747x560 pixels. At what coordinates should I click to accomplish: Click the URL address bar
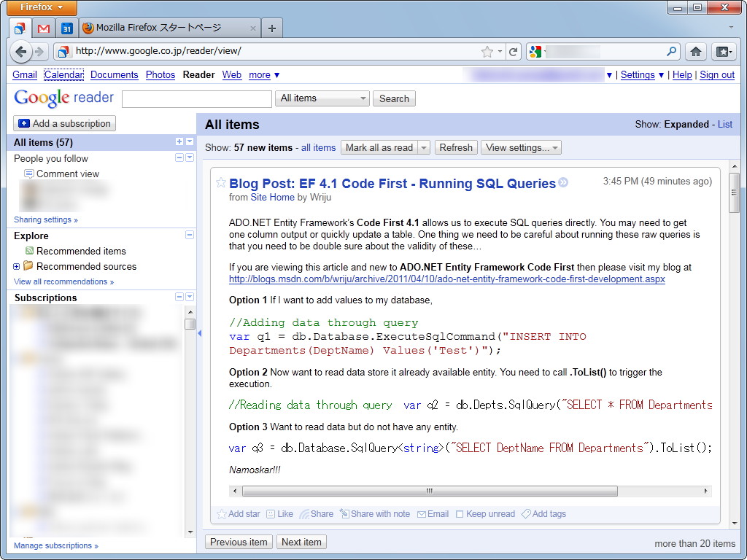(276, 52)
